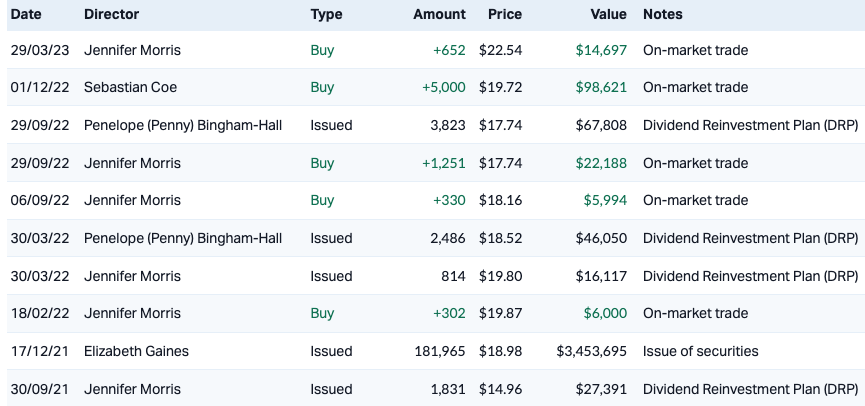Click Elizabeth Gaines director name
Viewport: 865px width, 406px height.
coord(135,351)
